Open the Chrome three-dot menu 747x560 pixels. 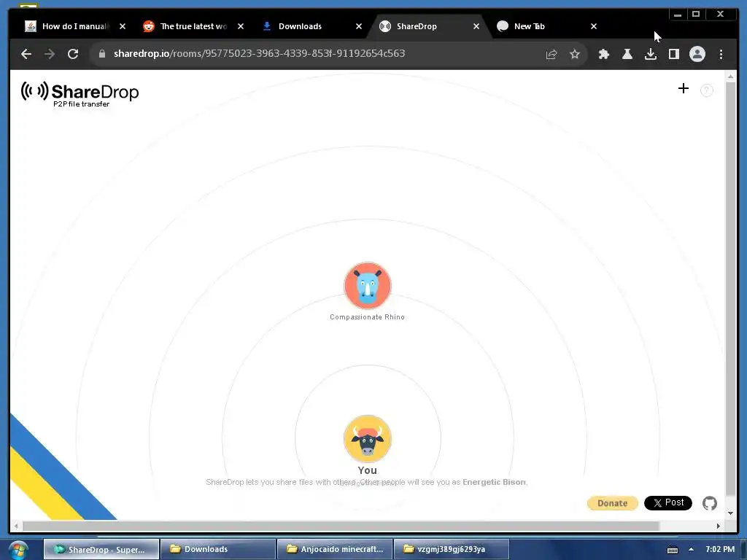(721, 54)
